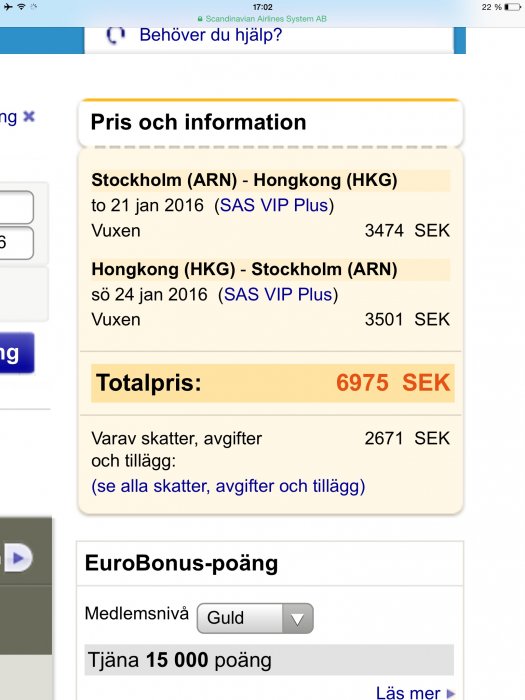Viewport: 525px width, 700px height.
Task: Open the Medlemsnivå Guld dropdown
Action: [255, 618]
